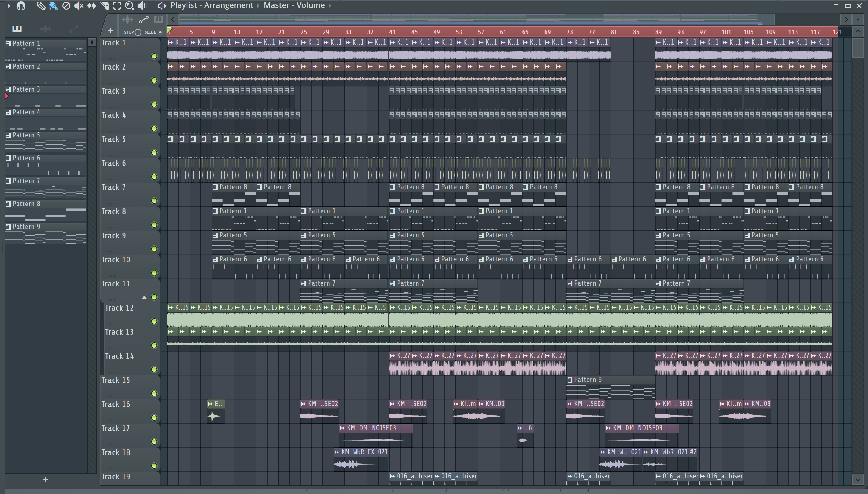Click the pattern picker scrollbar handle
The image size is (868, 494).
92,42
